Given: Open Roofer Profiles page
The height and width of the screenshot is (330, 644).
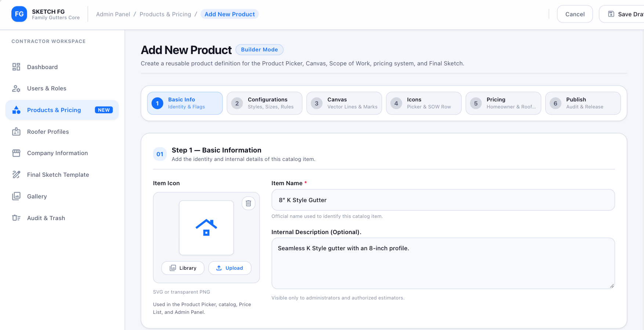Looking at the screenshot, I should click(x=62, y=132).
